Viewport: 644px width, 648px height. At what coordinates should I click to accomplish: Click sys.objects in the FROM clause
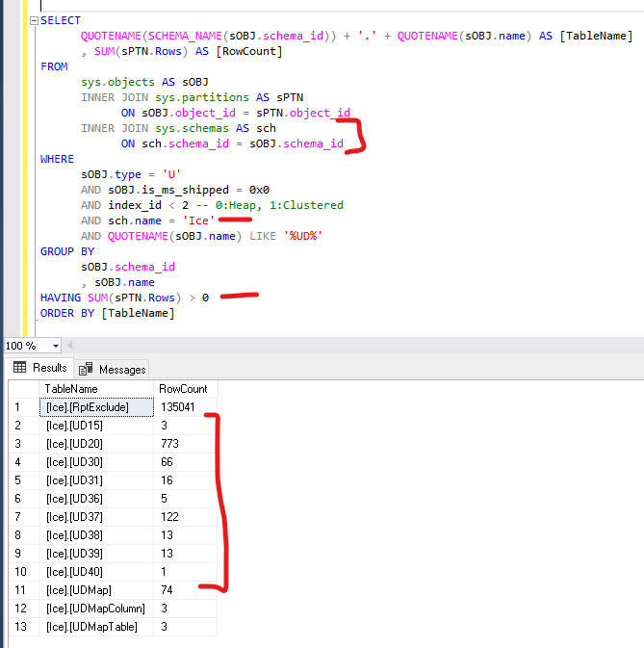pyautogui.click(x=117, y=82)
